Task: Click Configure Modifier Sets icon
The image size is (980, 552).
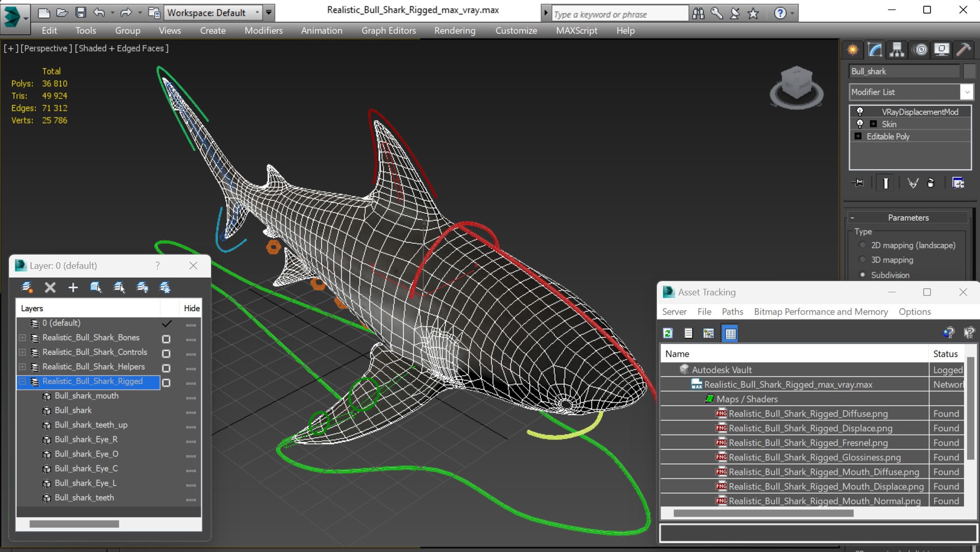Action: 958,183
